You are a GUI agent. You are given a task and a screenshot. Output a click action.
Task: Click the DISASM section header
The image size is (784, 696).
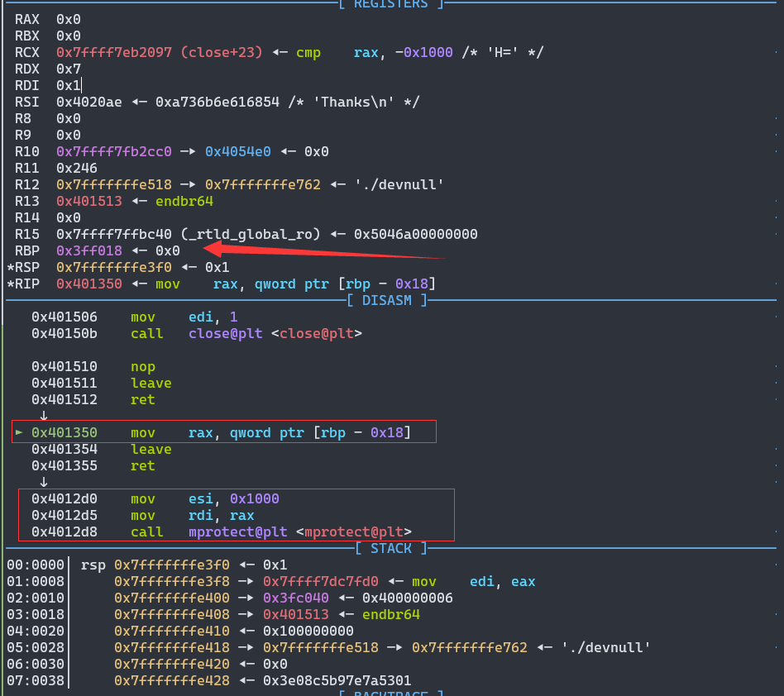pos(387,300)
